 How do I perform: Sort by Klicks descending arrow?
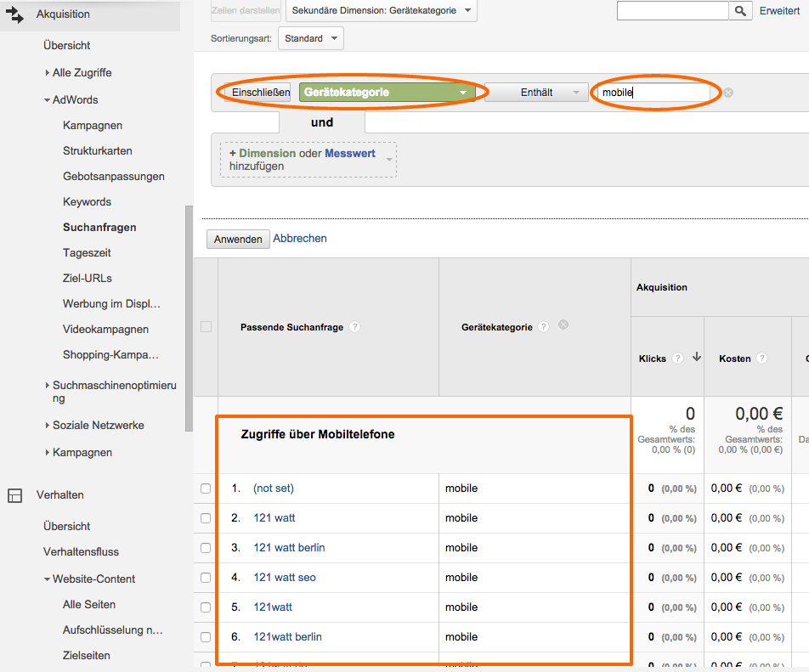(697, 358)
